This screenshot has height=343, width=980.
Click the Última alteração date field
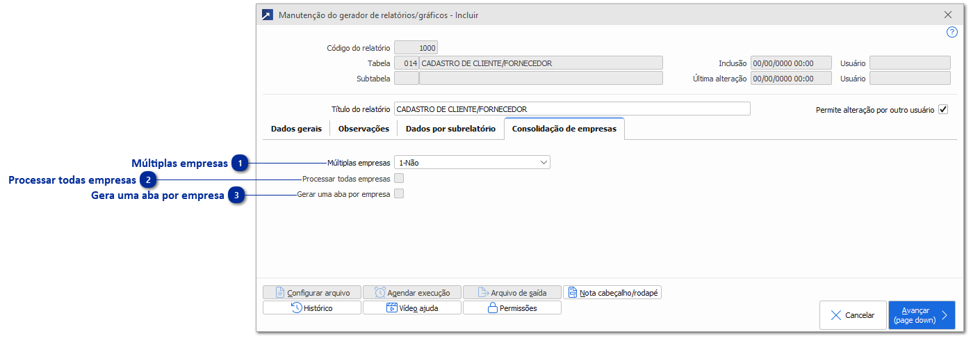point(791,79)
